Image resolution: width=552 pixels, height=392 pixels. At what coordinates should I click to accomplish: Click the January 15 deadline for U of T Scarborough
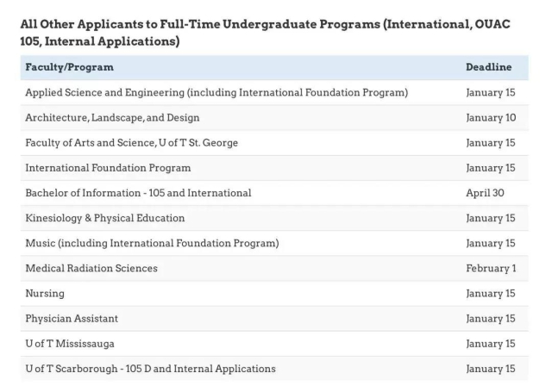click(x=491, y=369)
